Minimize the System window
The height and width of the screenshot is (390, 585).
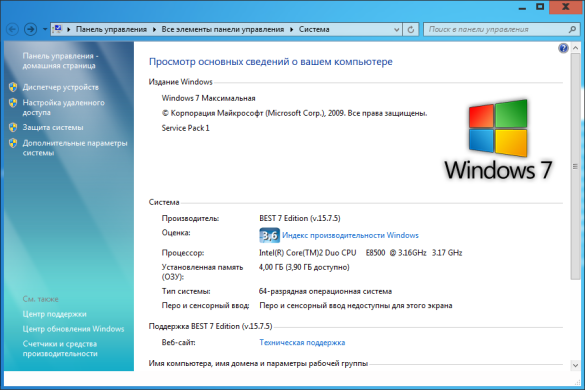(522, 7)
